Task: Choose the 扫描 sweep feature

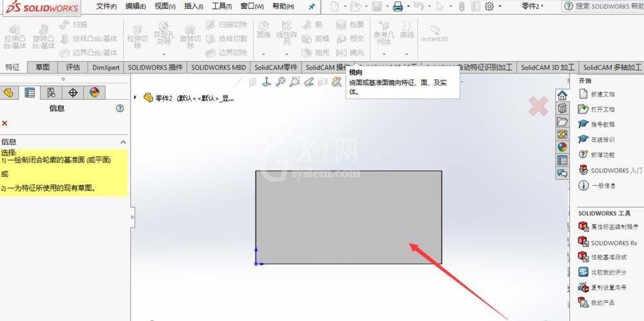Action: (73, 24)
